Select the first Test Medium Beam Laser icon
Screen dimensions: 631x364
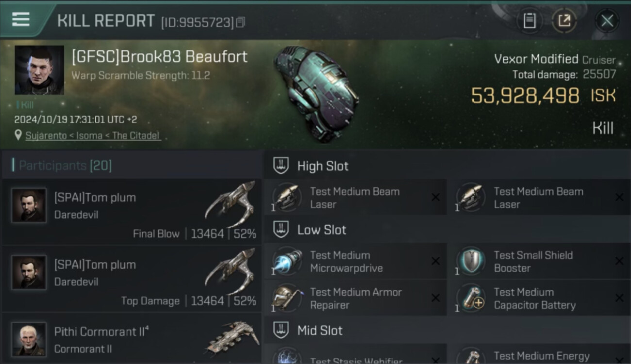tap(287, 198)
